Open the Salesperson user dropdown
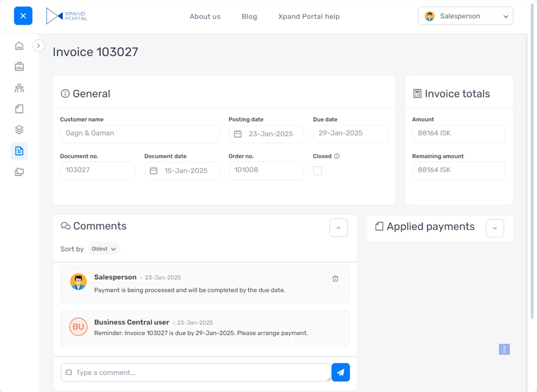Viewport: 537px width, 392px height. click(465, 16)
